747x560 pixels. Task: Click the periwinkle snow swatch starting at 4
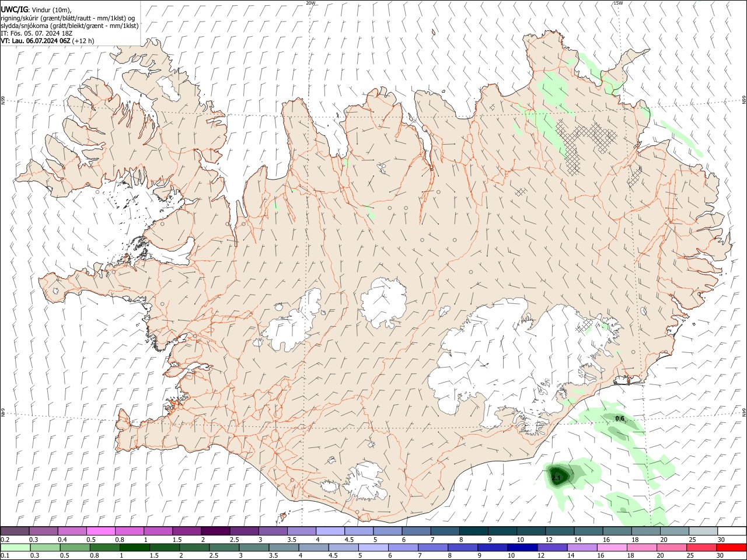pyautogui.click(x=330, y=531)
